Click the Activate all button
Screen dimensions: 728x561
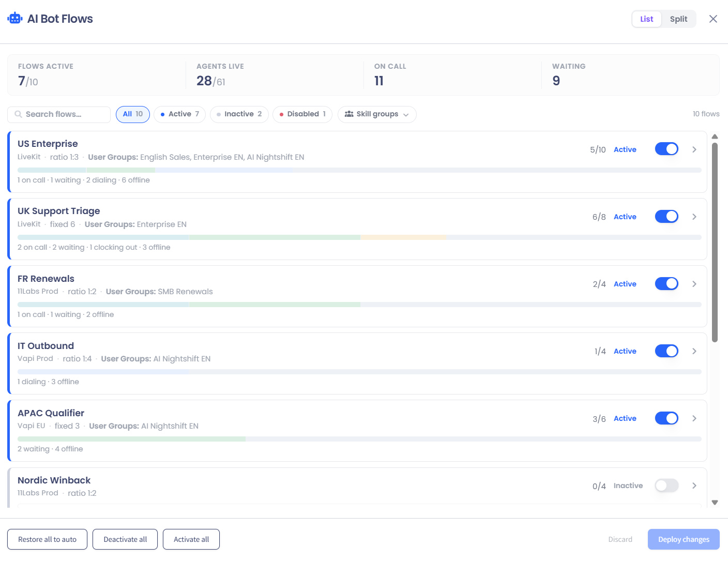[x=191, y=539]
